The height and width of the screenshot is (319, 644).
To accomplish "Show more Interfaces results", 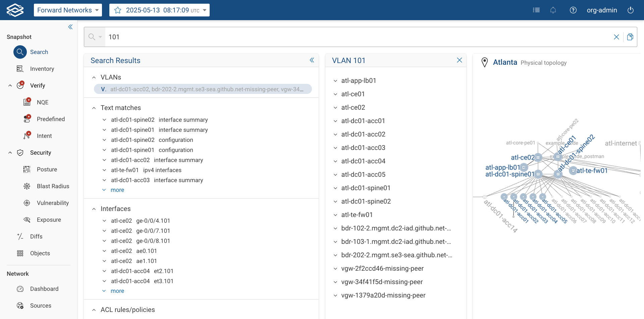I will coord(117,291).
